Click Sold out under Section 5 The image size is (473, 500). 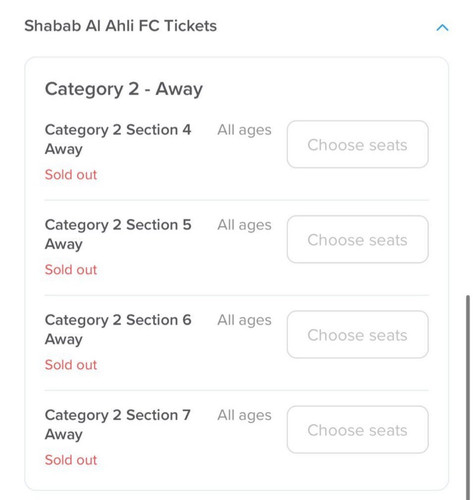(x=71, y=270)
